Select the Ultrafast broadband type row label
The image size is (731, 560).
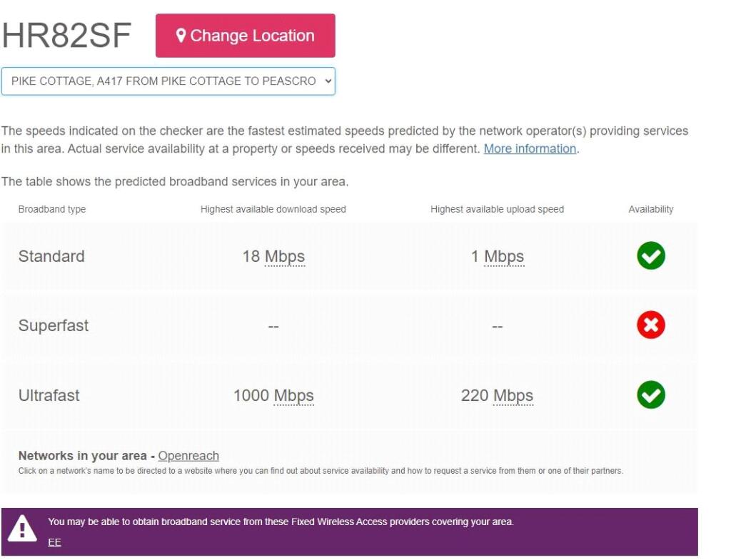click(x=49, y=395)
